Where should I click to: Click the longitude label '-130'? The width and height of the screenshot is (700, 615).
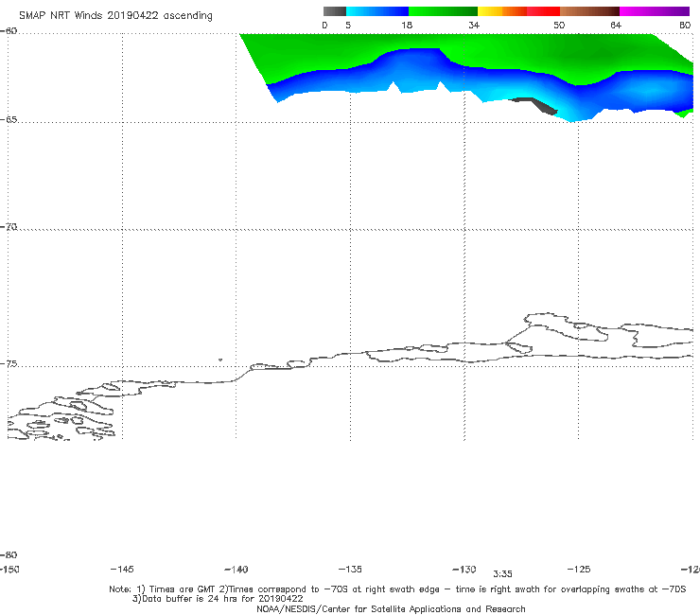464,570
